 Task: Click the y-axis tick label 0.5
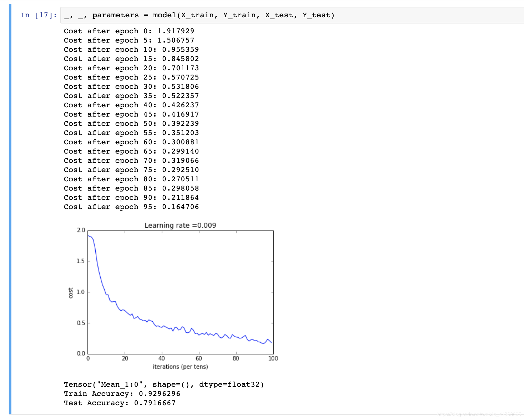tap(81, 323)
